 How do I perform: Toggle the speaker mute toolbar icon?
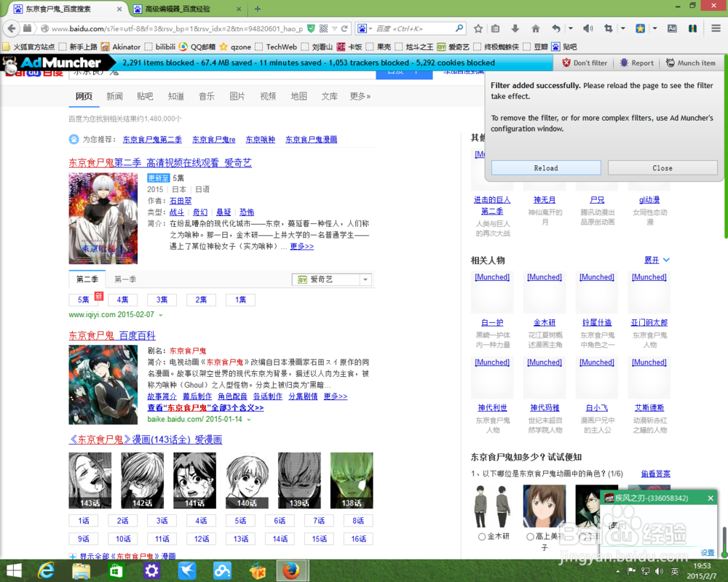tap(587, 29)
